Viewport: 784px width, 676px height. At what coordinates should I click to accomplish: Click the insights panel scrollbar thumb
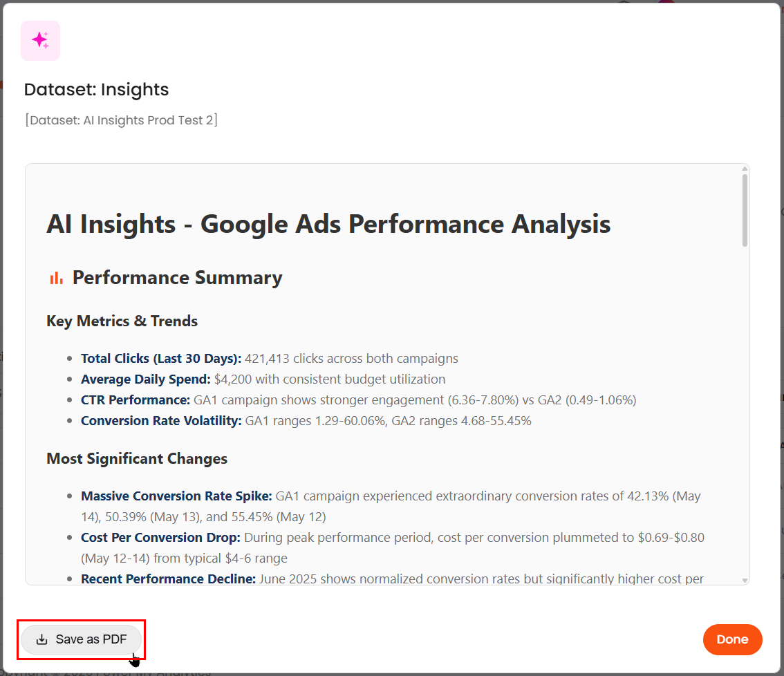(x=745, y=209)
